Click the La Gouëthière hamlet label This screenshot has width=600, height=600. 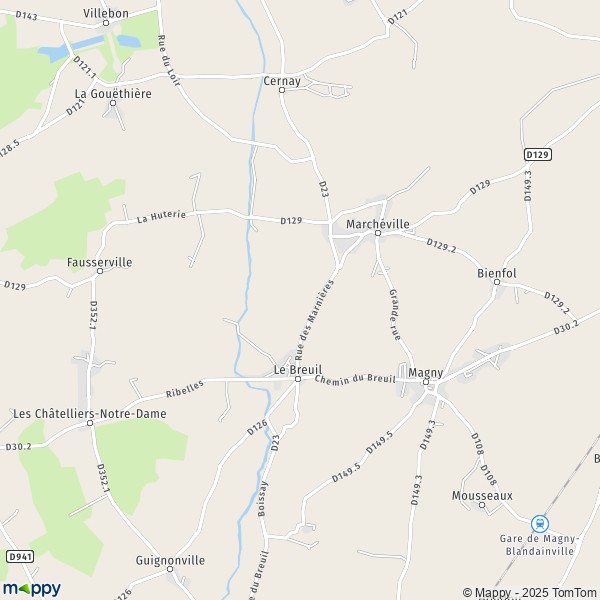pyautogui.click(x=113, y=93)
